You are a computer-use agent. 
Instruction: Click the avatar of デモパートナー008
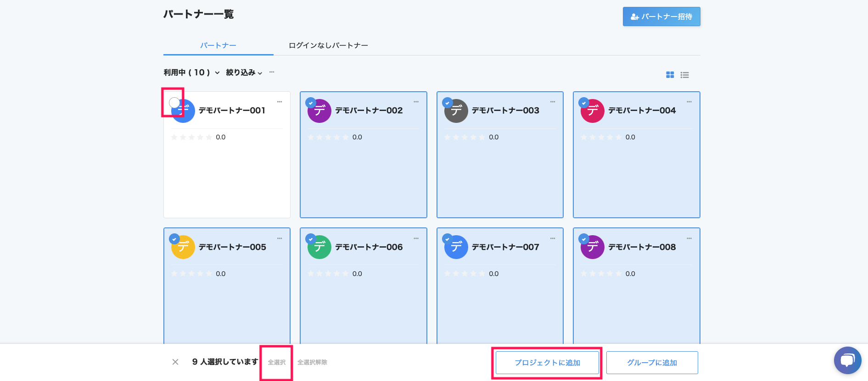tap(593, 247)
